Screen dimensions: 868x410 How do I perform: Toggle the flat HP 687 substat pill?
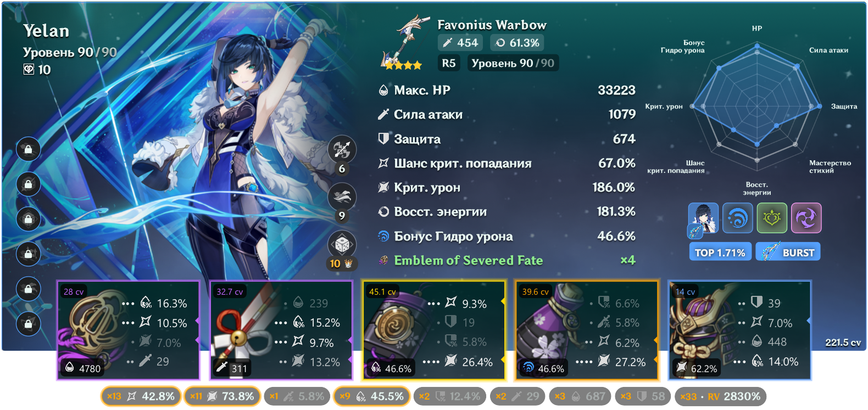[580, 396]
